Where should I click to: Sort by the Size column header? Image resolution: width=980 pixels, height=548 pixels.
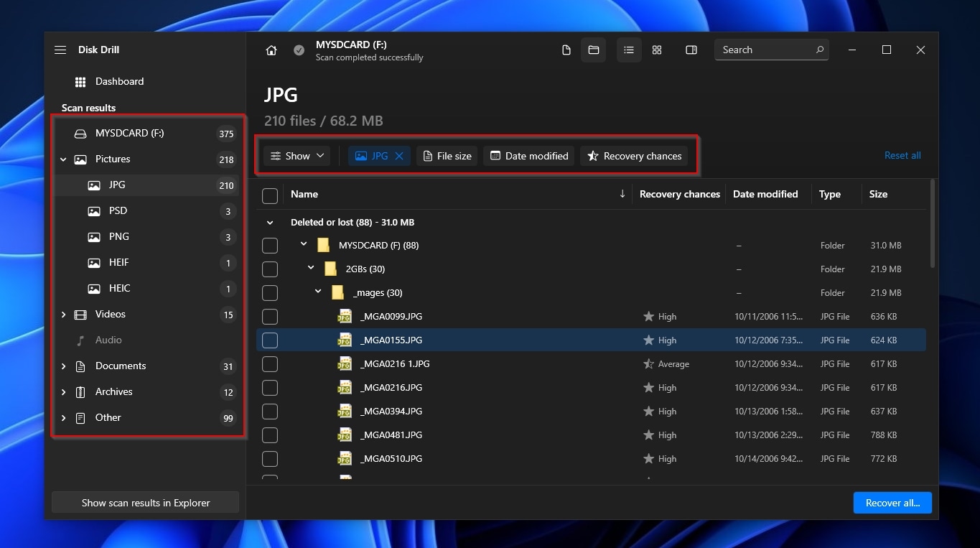coord(878,195)
